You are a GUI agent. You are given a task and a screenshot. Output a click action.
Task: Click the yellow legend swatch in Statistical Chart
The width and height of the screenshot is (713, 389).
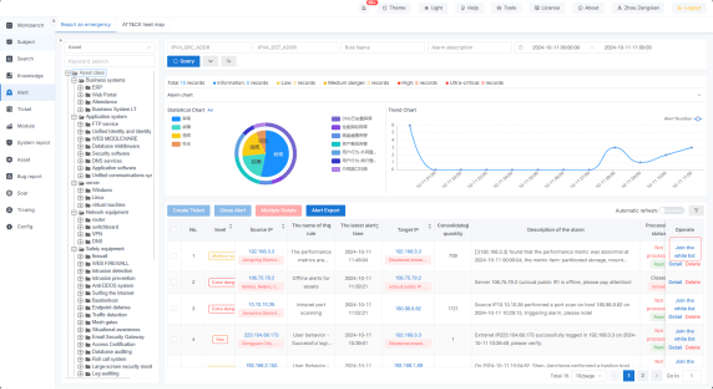(176, 136)
